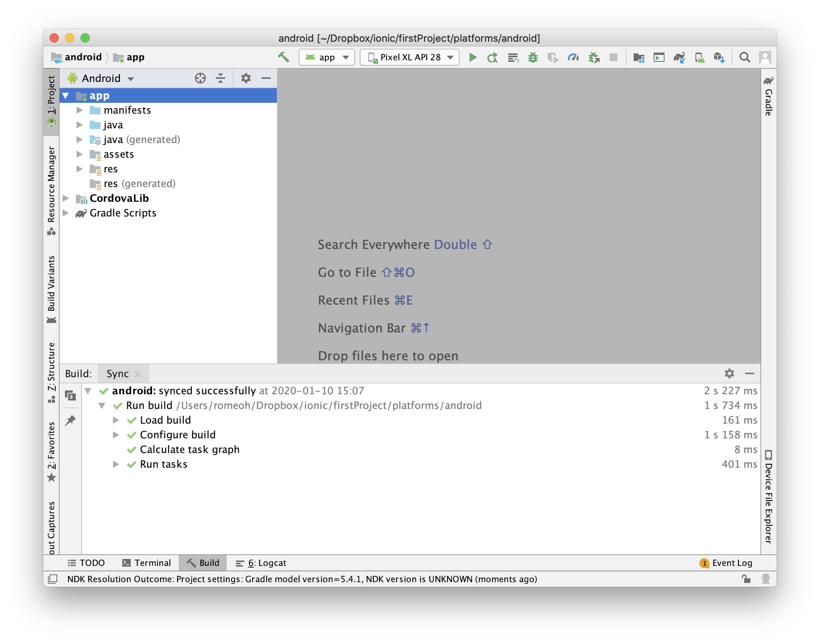The height and width of the screenshot is (644, 820).
Task: Click the Debug app bug icon
Action: pyautogui.click(x=533, y=58)
